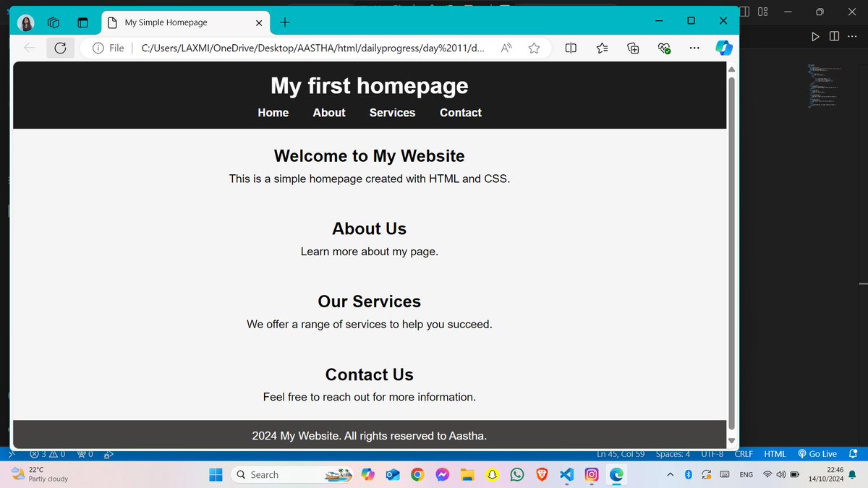Image resolution: width=868 pixels, height=488 pixels.
Task: Change language mode via HTML
Action: (x=775, y=454)
